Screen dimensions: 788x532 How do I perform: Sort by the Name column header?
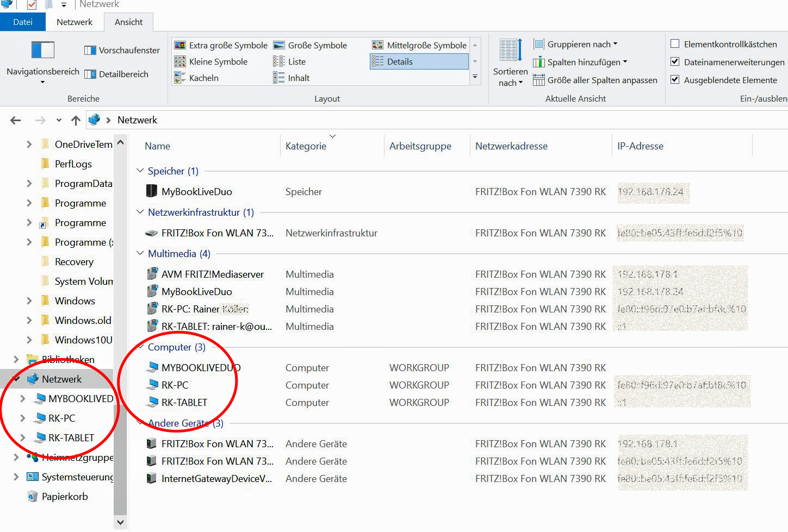[x=157, y=146]
